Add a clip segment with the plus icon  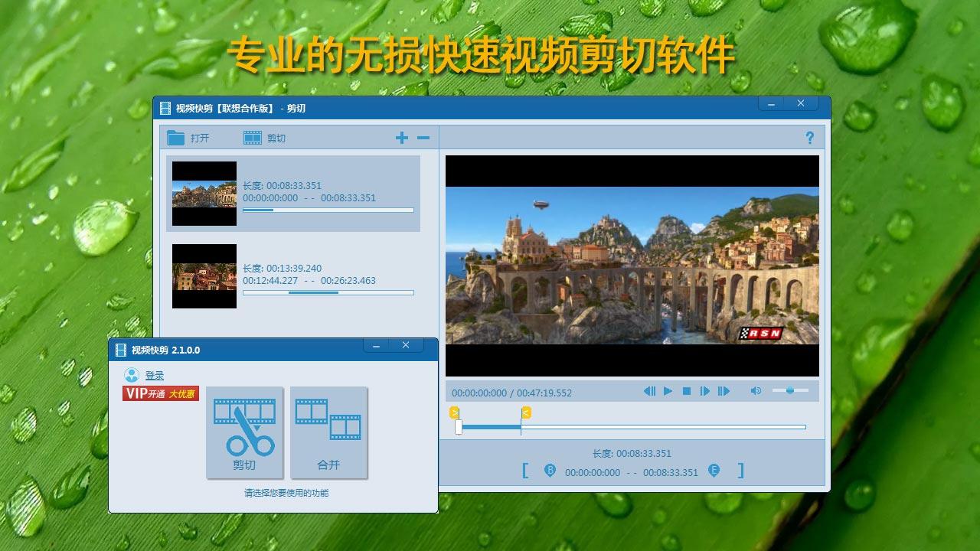click(402, 138)
